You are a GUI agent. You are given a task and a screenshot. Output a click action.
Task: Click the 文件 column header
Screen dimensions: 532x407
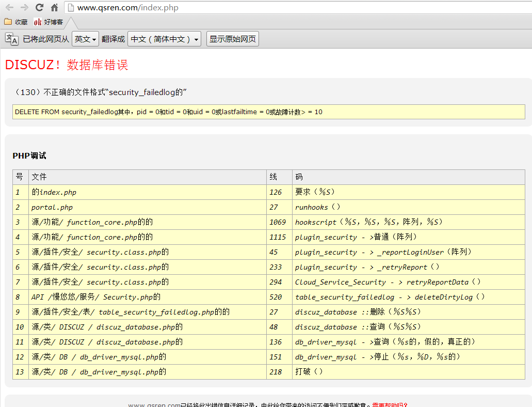(147, 177)
